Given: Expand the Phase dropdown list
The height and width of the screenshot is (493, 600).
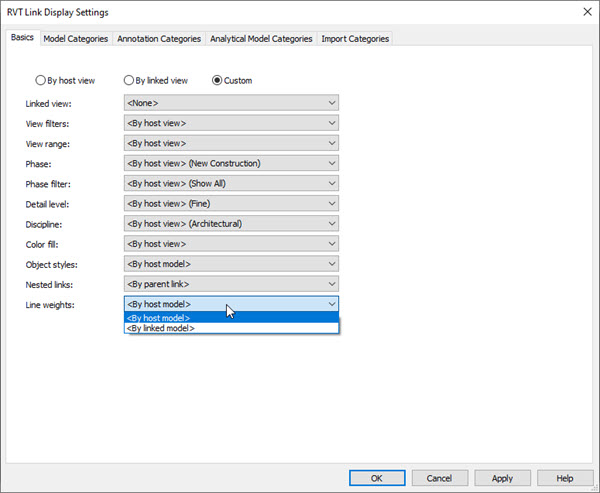Looking at the screenshot, I should 231,163.
